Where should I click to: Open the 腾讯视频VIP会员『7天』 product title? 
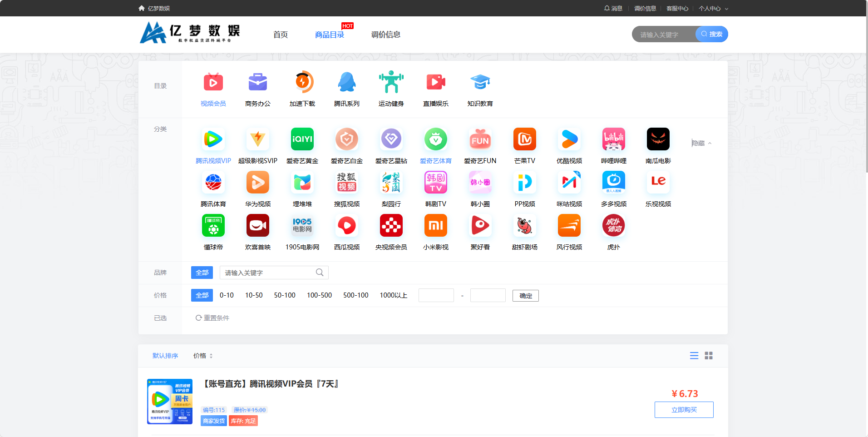(x=271, y=384)
